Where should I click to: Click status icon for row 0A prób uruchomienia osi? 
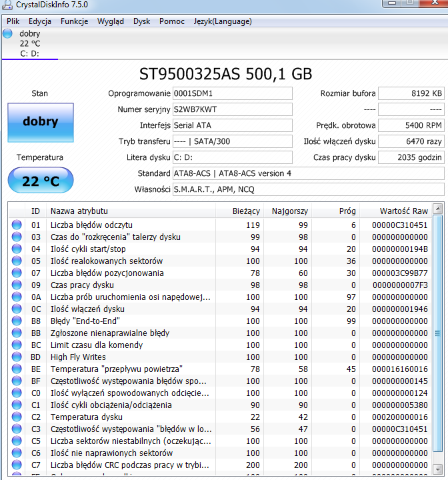click(17, 297)
